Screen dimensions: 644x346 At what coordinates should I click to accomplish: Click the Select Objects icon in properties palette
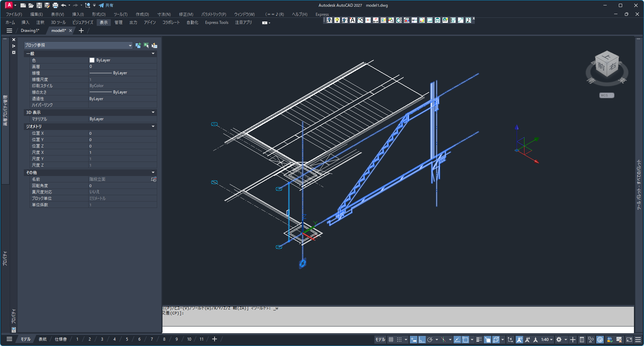point(146,45)
